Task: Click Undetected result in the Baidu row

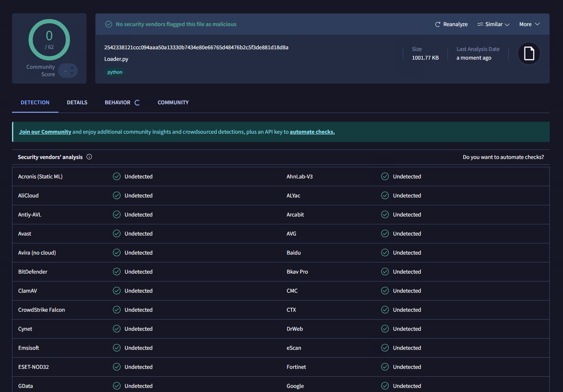Action: click(407, 253)
